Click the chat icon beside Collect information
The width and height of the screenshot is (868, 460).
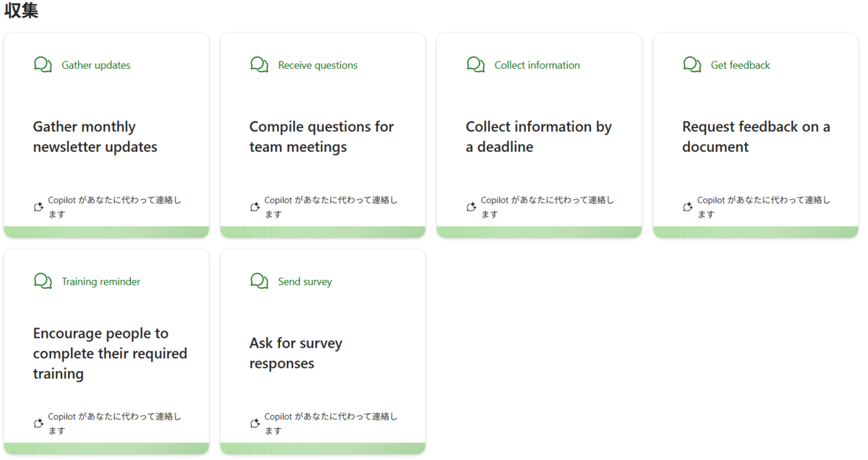(x=475, y=65)
